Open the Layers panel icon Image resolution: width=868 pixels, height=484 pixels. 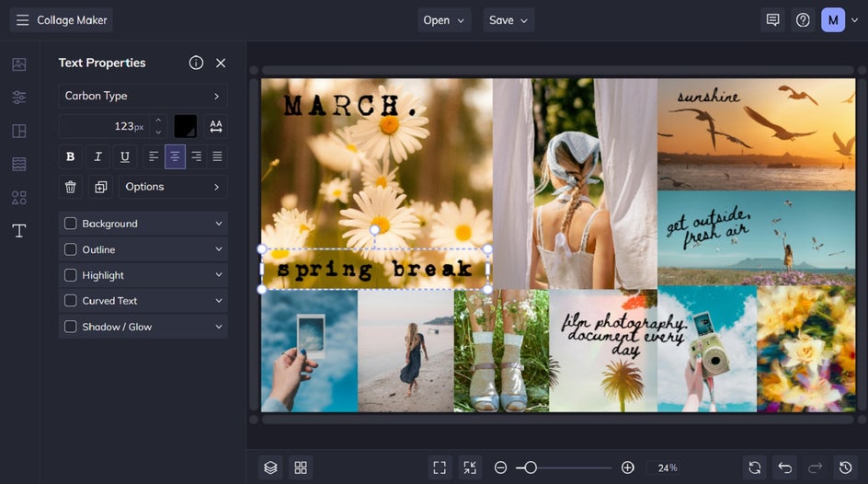pos(270,467)
